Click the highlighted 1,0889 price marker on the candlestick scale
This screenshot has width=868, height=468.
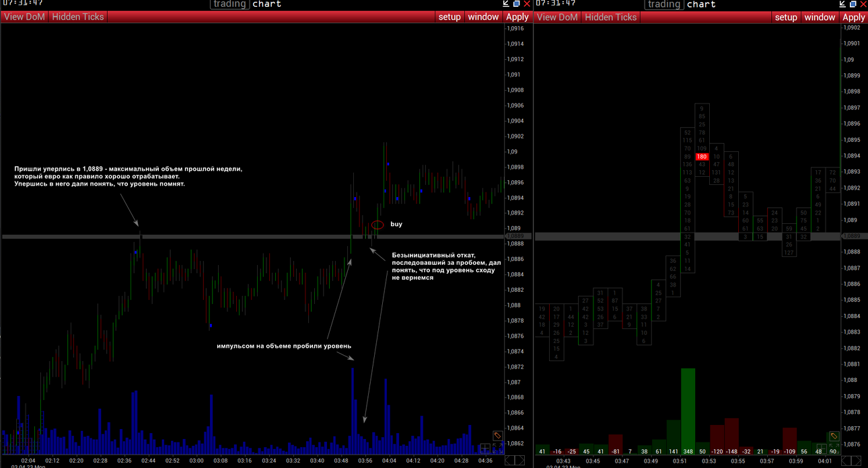click(x=515, y=237)
